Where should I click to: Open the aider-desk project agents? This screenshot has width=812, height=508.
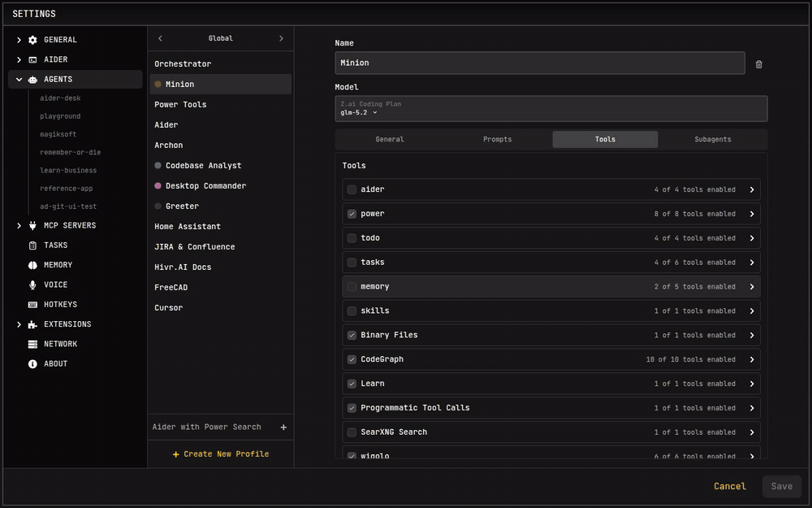coord(60,98)
